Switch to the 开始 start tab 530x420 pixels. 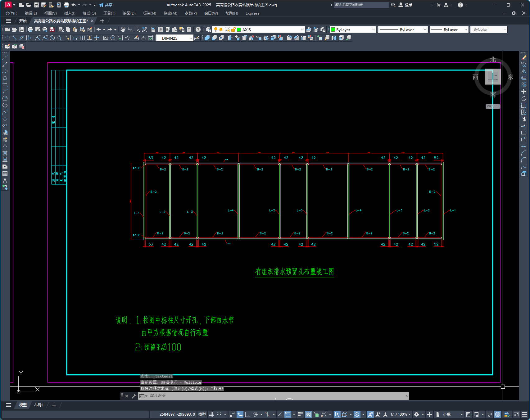coord(23,21)
